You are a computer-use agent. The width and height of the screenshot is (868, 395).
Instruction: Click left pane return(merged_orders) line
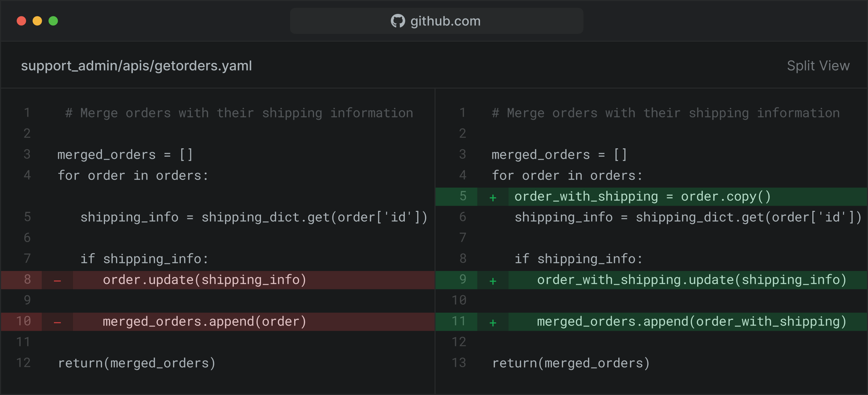coord(137,363)
